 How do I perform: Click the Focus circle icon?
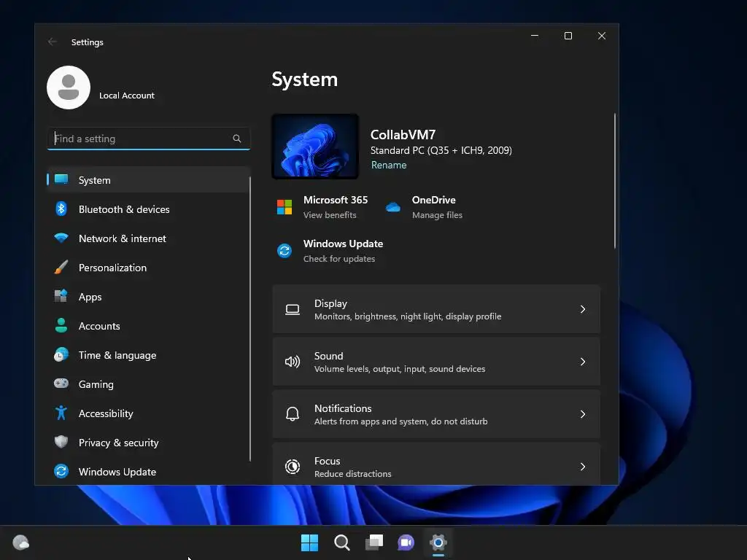[x=293, y=467]
